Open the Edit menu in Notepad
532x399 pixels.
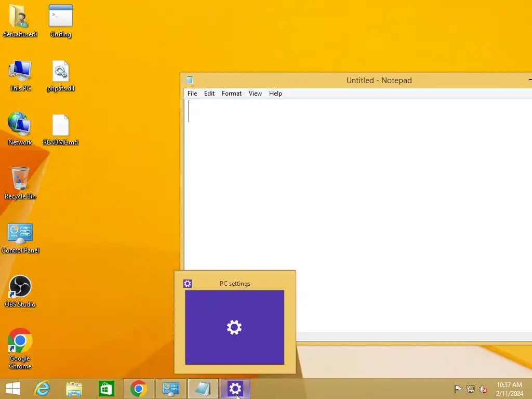(209, 94)
